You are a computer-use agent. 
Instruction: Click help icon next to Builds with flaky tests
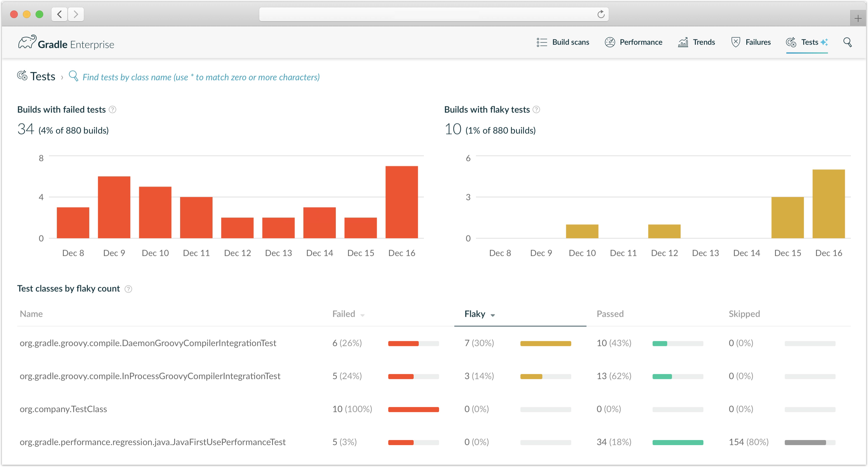[x=536, y=110]
